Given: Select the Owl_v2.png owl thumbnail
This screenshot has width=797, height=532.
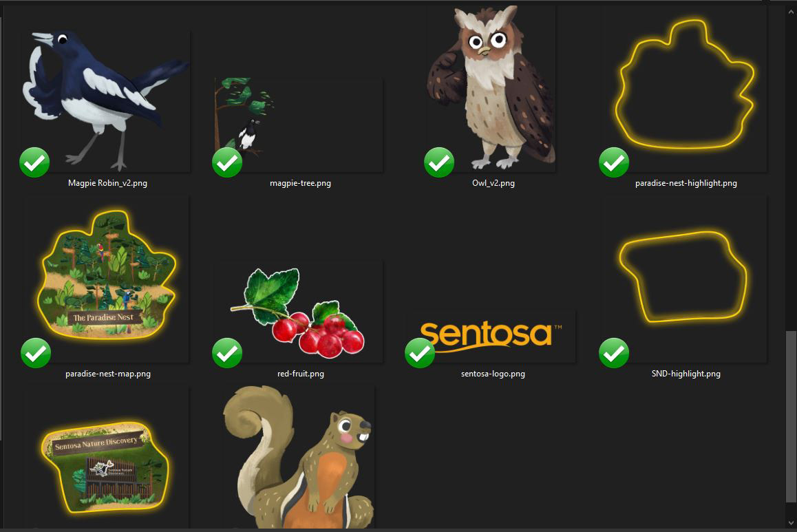Looking at the screenshot, I should click(x=491, y=87).
